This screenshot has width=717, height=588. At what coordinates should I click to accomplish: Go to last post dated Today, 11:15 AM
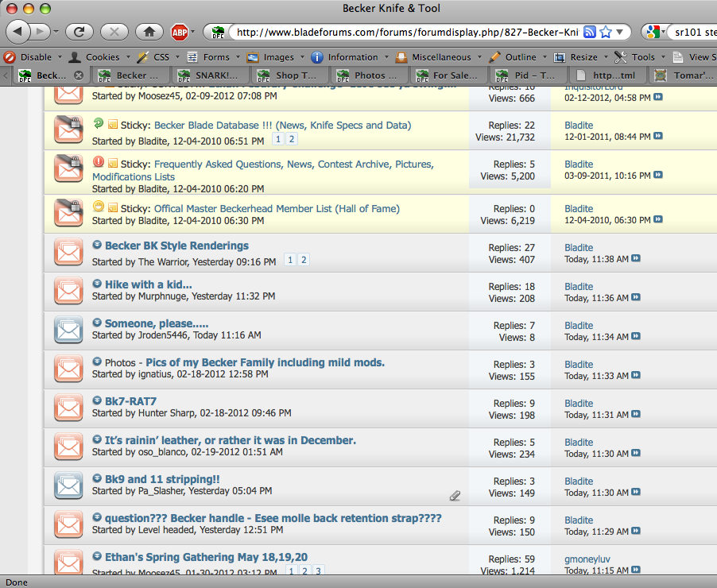point(636,571)
